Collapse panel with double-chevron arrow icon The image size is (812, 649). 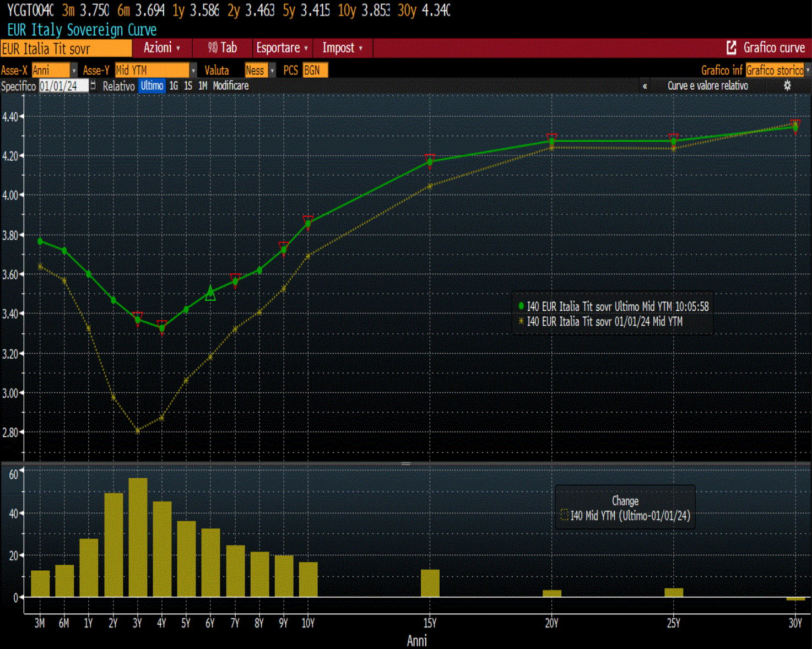coord(645,86)
